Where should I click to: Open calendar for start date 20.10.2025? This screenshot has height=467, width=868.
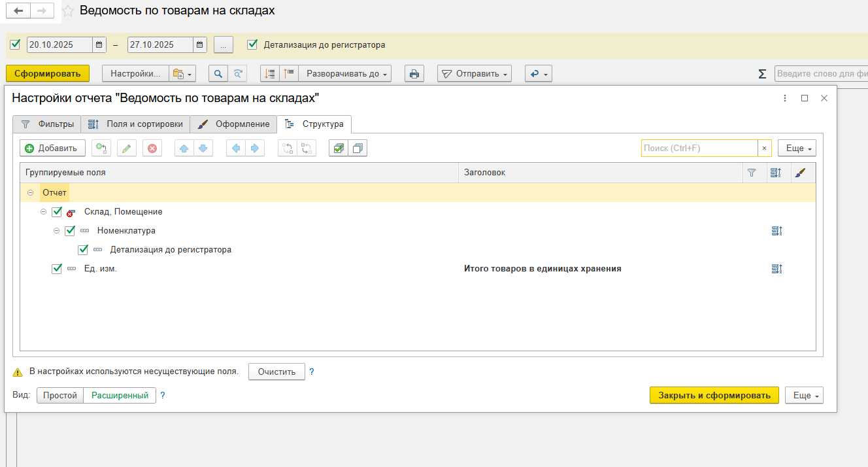99,45
